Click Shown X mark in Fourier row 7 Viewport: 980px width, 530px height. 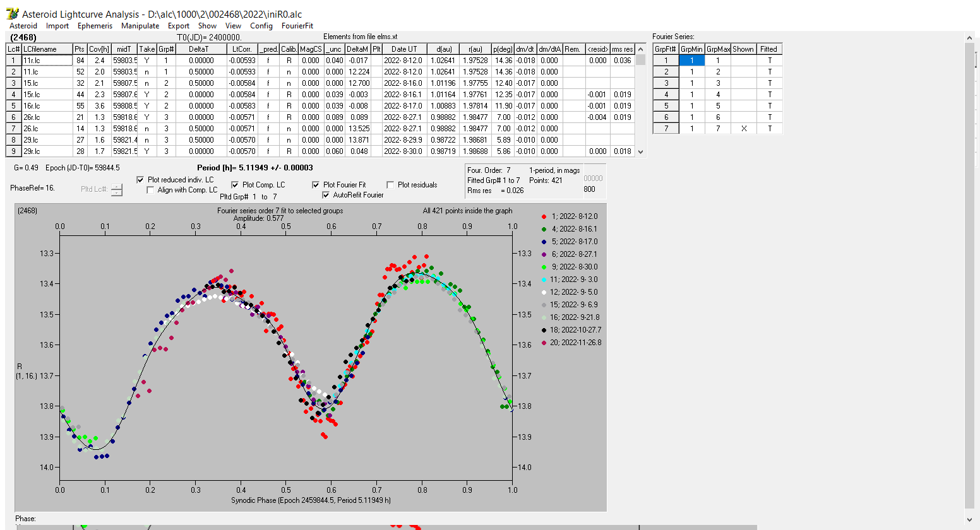coord(743,129)
